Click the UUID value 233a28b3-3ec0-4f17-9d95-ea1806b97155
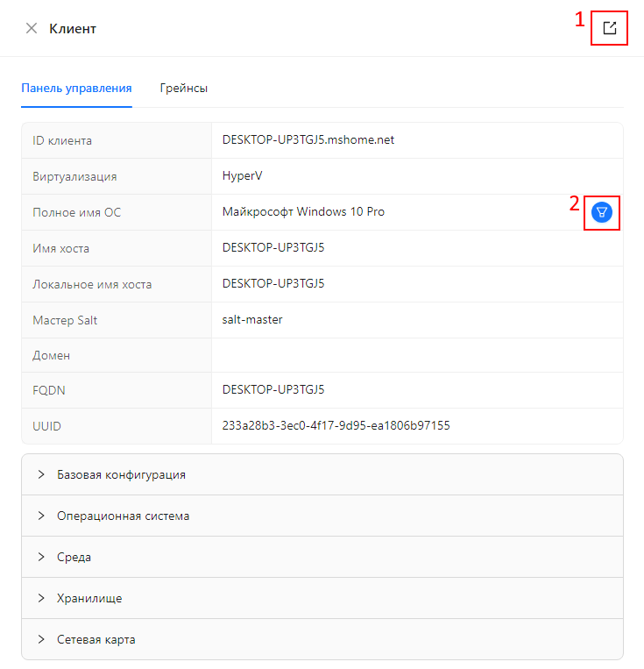Image resolution: width=644 pixels, height=669 pixels. point(336,425)
